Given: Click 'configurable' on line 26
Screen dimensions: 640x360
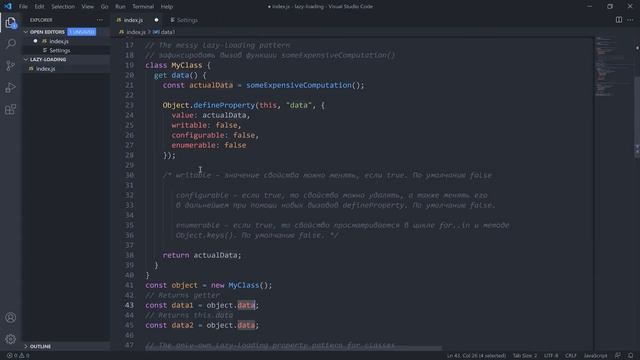Looking at the screenshot, I should [x=198, y=135].
